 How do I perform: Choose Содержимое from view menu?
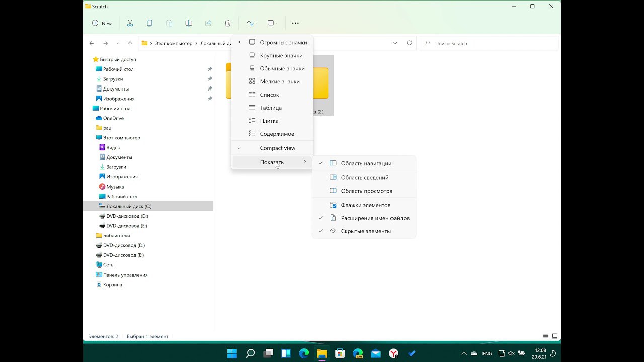click(x=272, y=134)
